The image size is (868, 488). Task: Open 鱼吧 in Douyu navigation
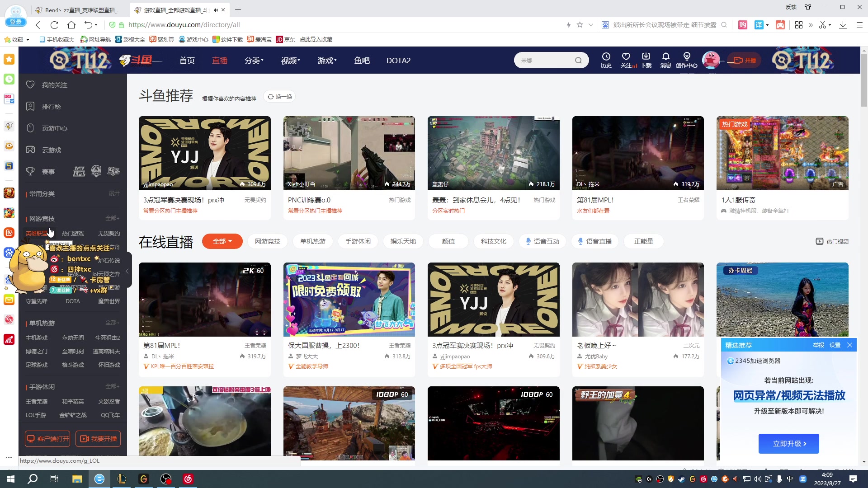[362, 61]
